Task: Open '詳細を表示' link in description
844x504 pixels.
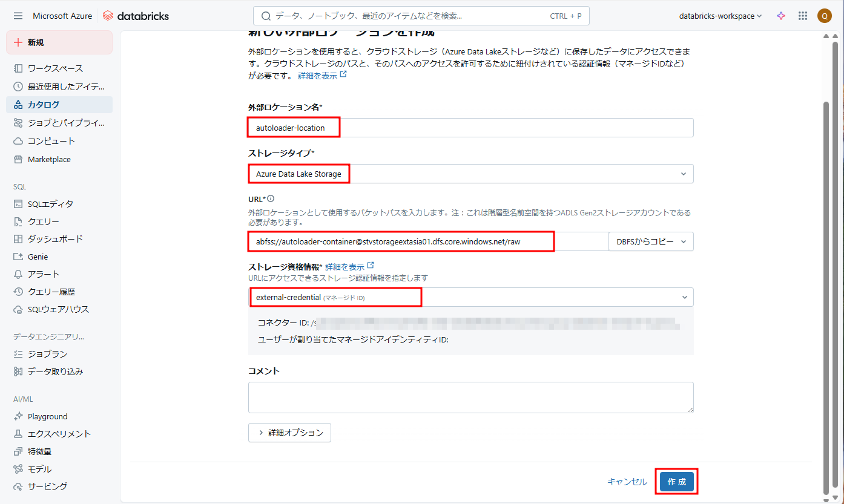Action: coord(323,76)
